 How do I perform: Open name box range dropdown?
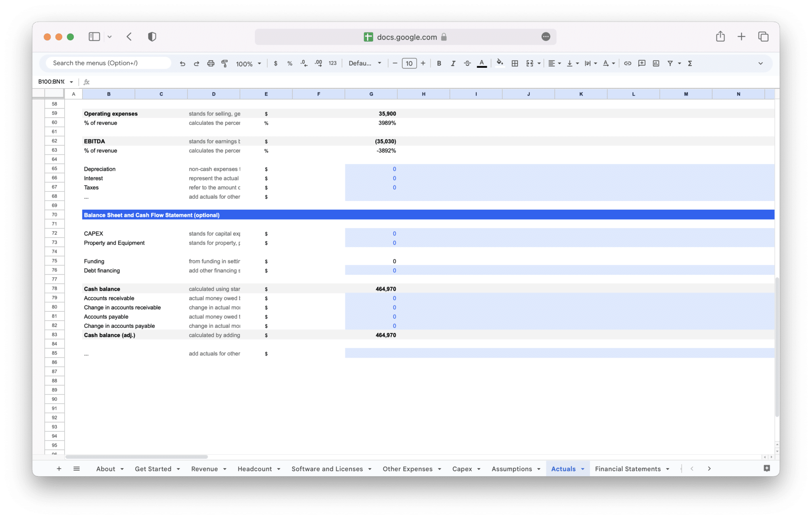[71, 82]
